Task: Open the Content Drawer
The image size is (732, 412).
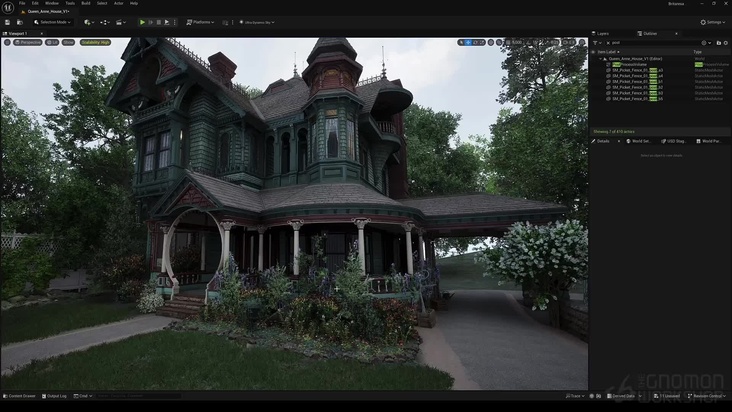Action: (x=20, y=396)
